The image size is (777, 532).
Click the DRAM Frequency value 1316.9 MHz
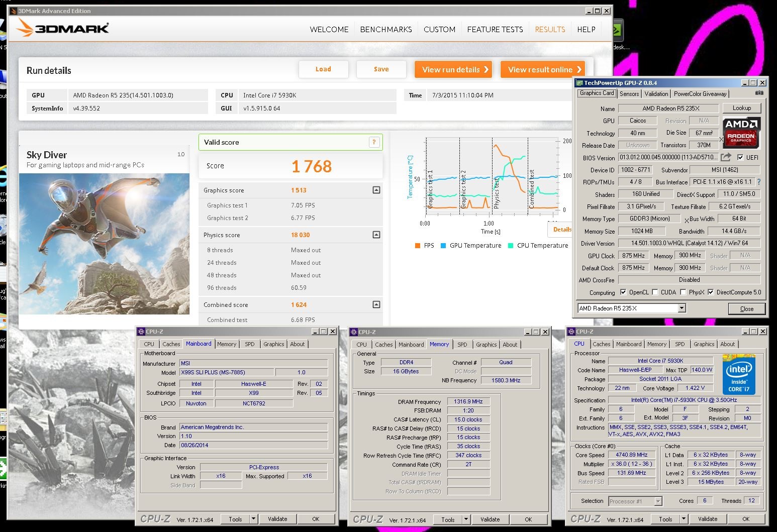(468, 401)
